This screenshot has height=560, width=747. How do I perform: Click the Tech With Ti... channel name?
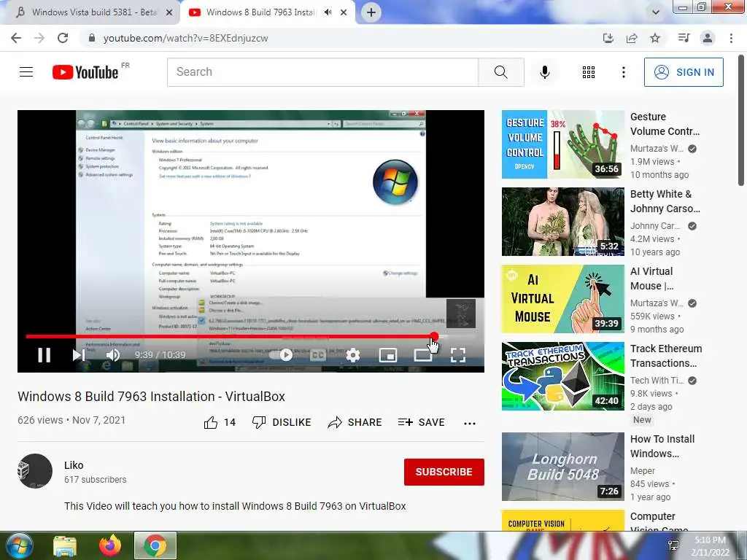click(x=657, y=381)
